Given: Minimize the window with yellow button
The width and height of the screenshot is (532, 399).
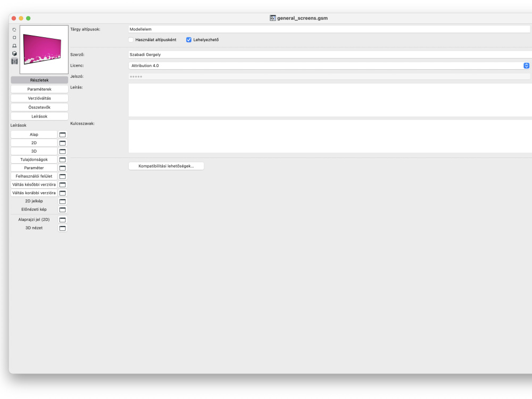Looking at the screenshot, I should [21, 18].
